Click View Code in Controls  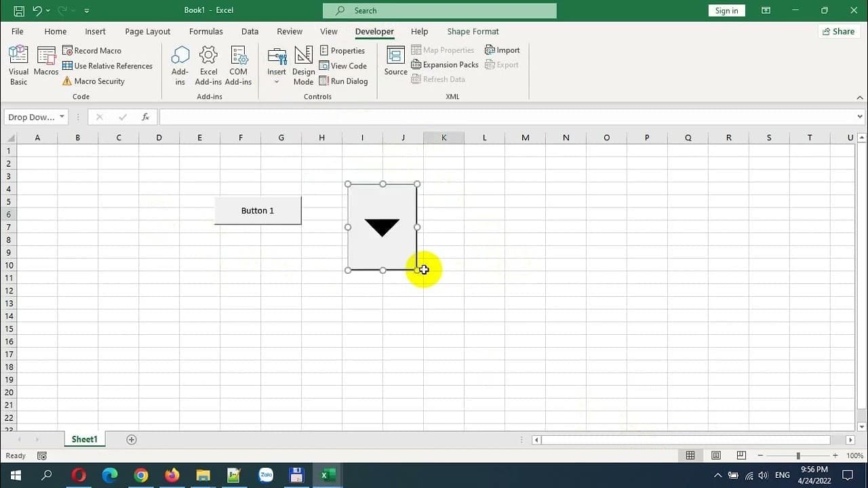pyautogui.click(x=343, y=66)
